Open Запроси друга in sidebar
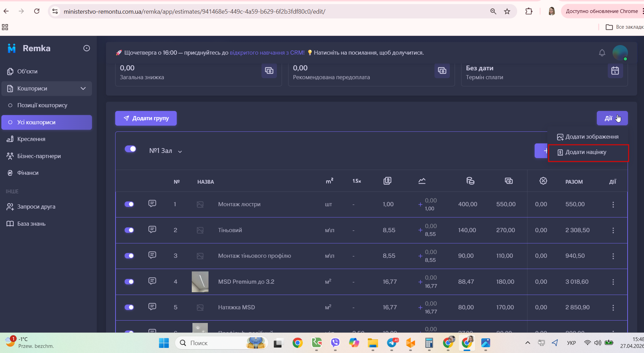The width and height of the screenshot is (644, 353). [46, 207]
